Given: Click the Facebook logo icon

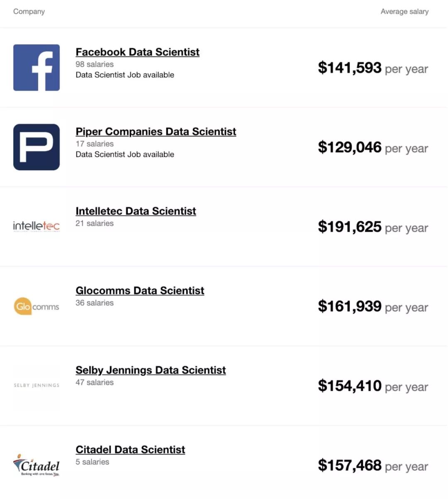Looking at the screenshot, I should point(37,68).
